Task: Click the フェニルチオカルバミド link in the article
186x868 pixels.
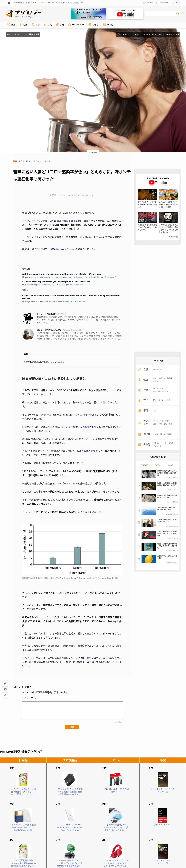Action: click(53, 427)
